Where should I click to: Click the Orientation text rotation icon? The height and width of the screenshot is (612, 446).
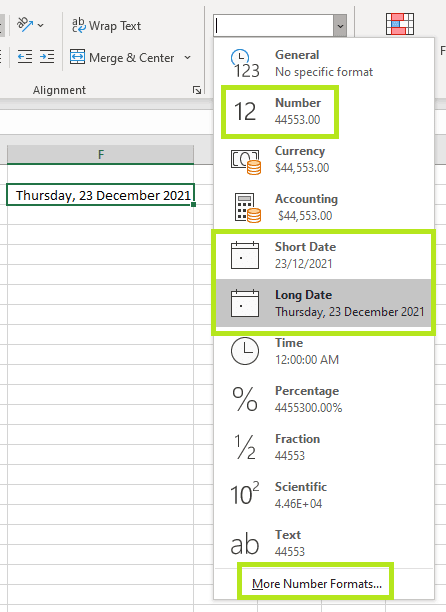pyautogui.click(x=25, y=25)
